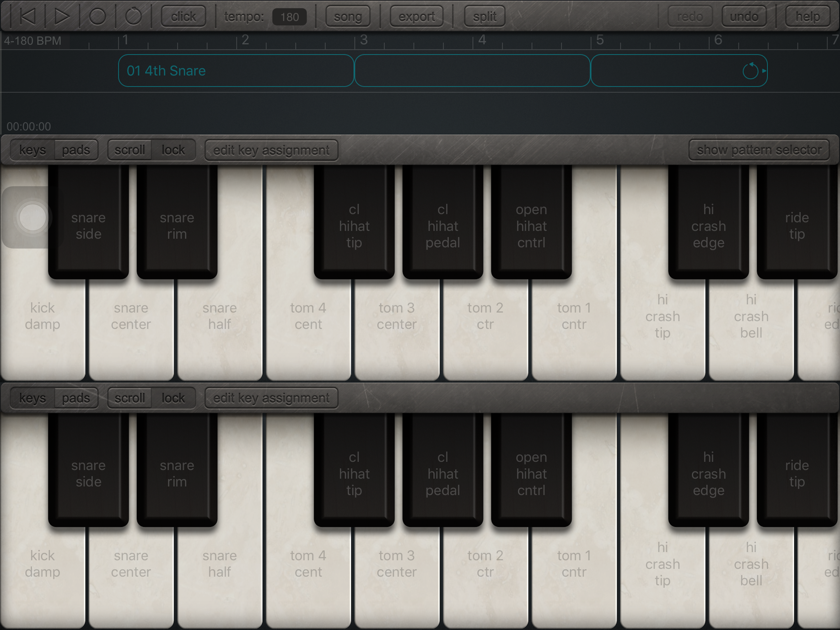Hit the record circle icon

click(x=97, y=16)
